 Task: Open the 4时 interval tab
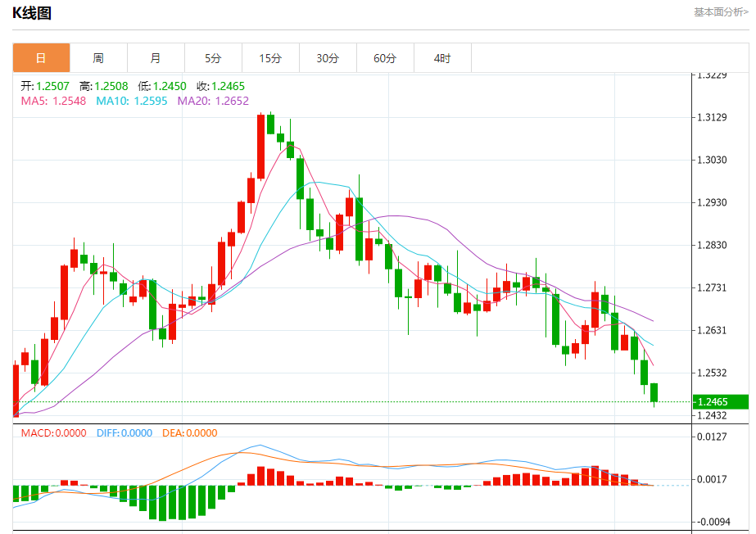pos(442,58)
